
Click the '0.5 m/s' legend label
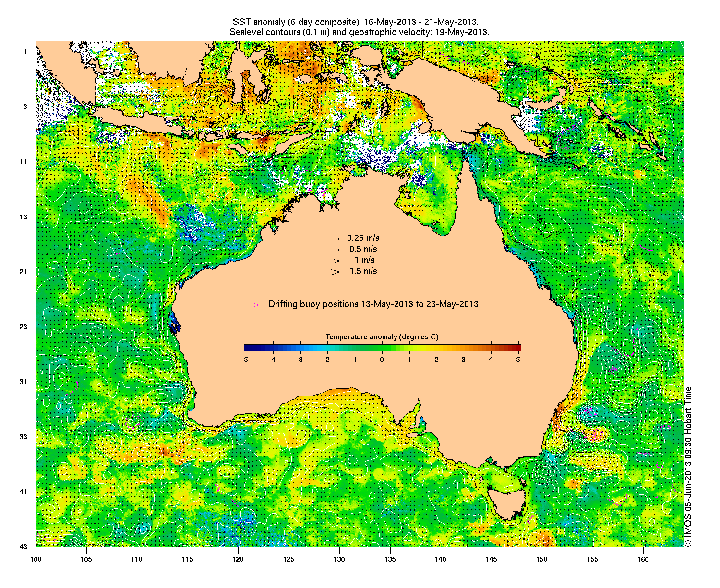click(x=363, y=249)
